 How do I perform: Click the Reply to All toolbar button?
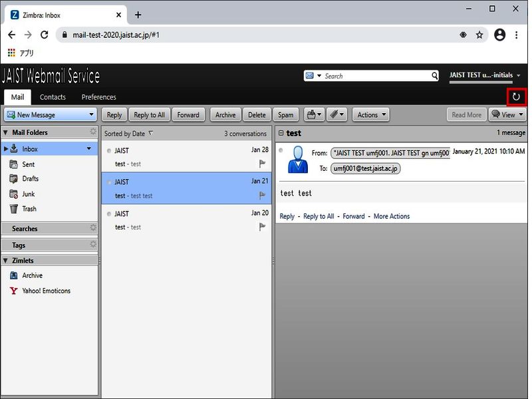tap(149, 114)
